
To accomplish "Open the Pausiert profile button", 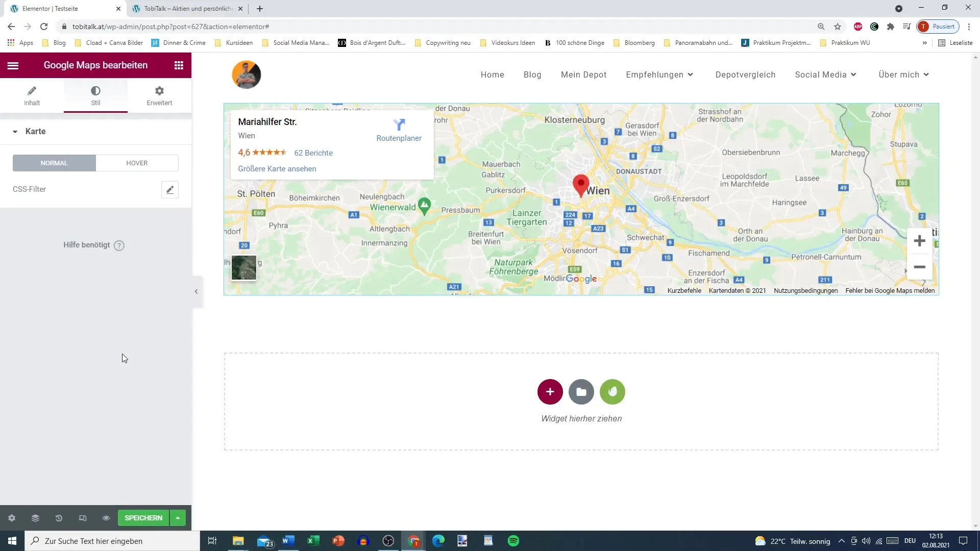I will pyautogui.click(x=938, y=27).
